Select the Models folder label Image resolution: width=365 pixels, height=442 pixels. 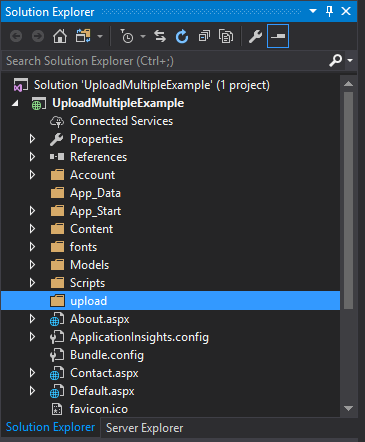[x=90, y=265]
